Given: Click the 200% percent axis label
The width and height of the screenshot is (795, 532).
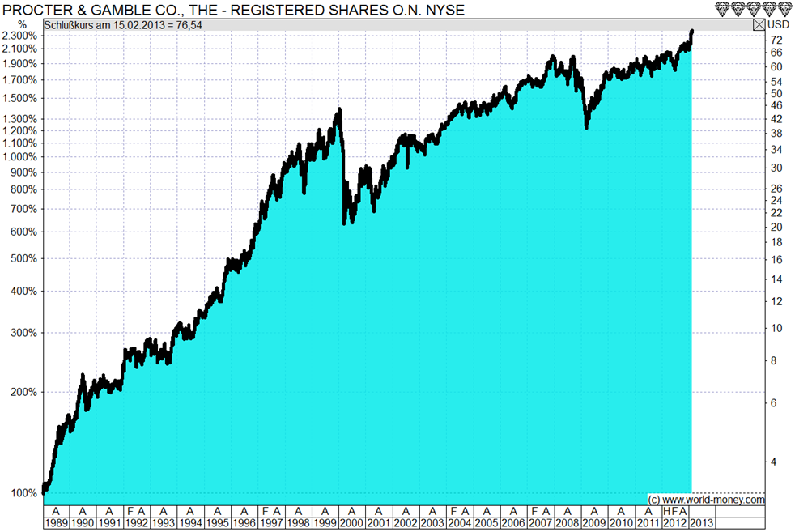Looking at the screenshot, I should point(23,392).
